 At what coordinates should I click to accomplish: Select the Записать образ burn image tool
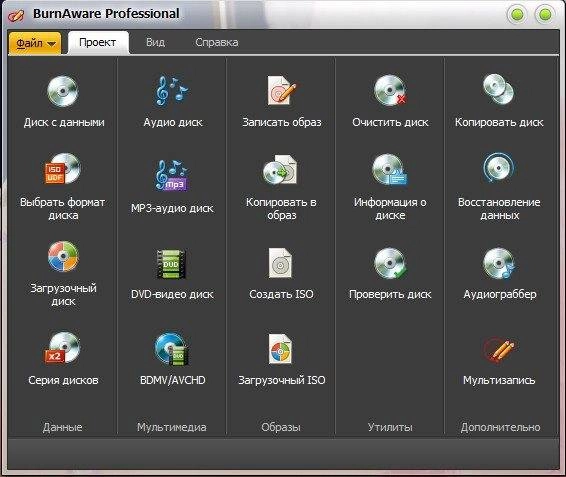[x=282, y=102]
